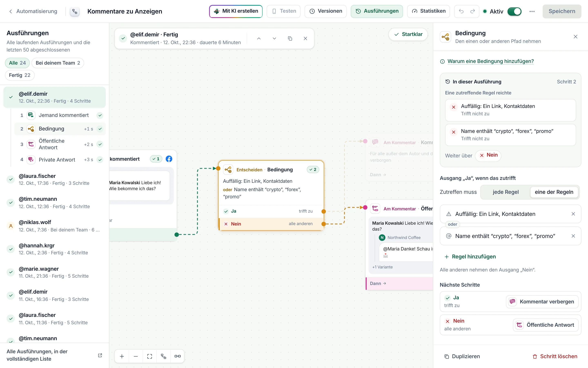Click the undo arrow in top toolbar
Image resolution: width=588 pixels, height=368 pixels.
coord(461,11)
